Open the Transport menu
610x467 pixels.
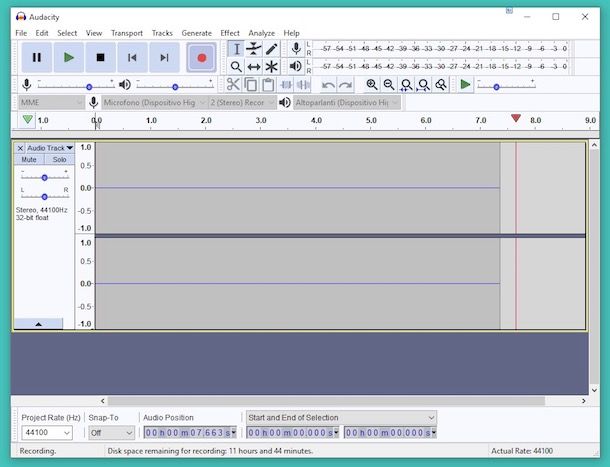pyautogui.click(x=127, y=33)
